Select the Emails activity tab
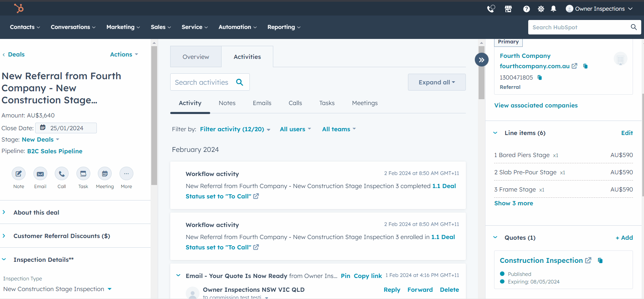Viewport: 644px width, 299px height. point(262,103)
